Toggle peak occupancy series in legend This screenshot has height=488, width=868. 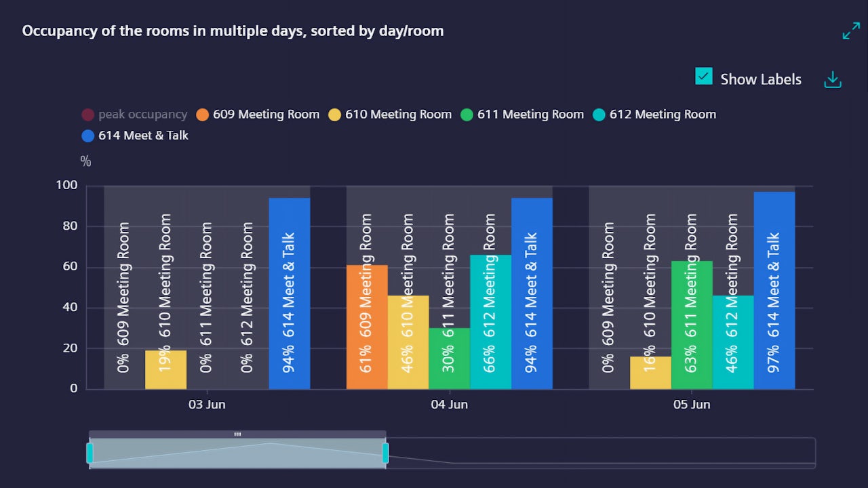click(134, 115)
